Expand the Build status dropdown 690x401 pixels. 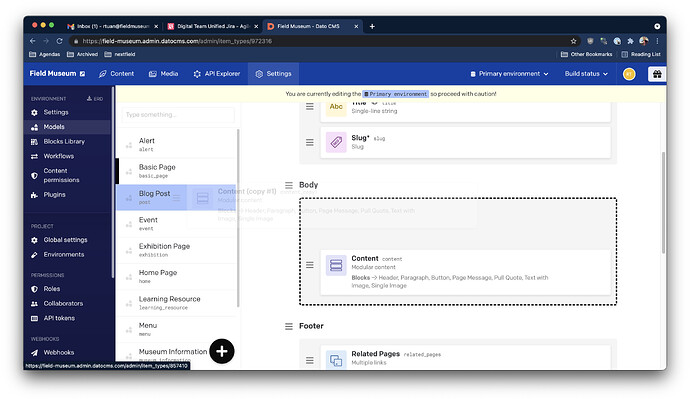click(x=586, y=74)
